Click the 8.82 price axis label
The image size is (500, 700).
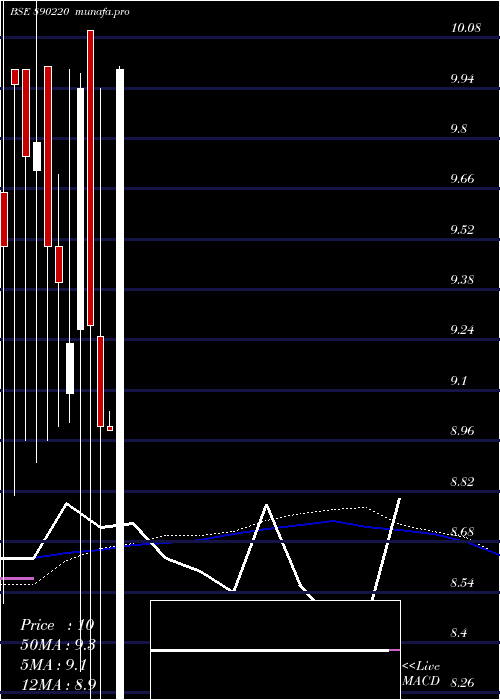(x=464, y=482)
